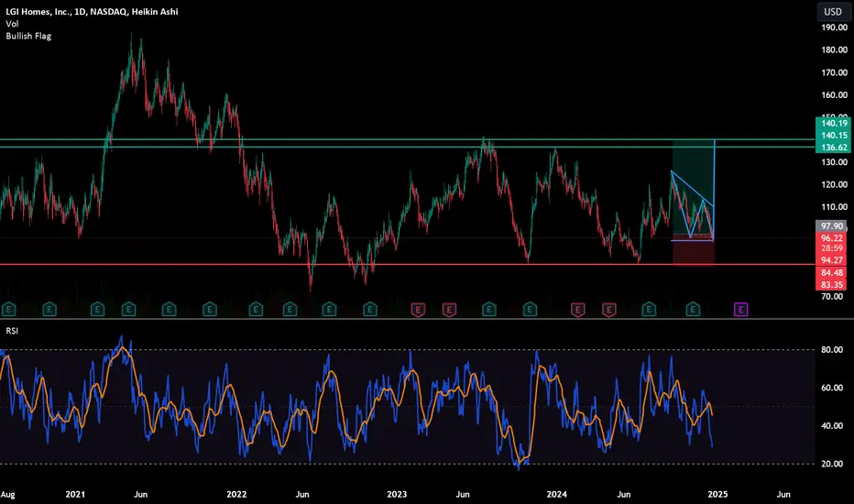This screenshot has width=854, height=504.
Task: Click the 84.48 red price label
Action: tap(832, 273)
